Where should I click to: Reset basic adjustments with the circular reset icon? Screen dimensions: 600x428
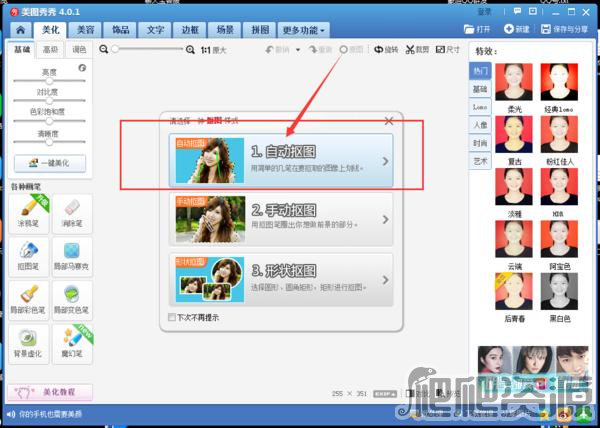click(82, 68)
